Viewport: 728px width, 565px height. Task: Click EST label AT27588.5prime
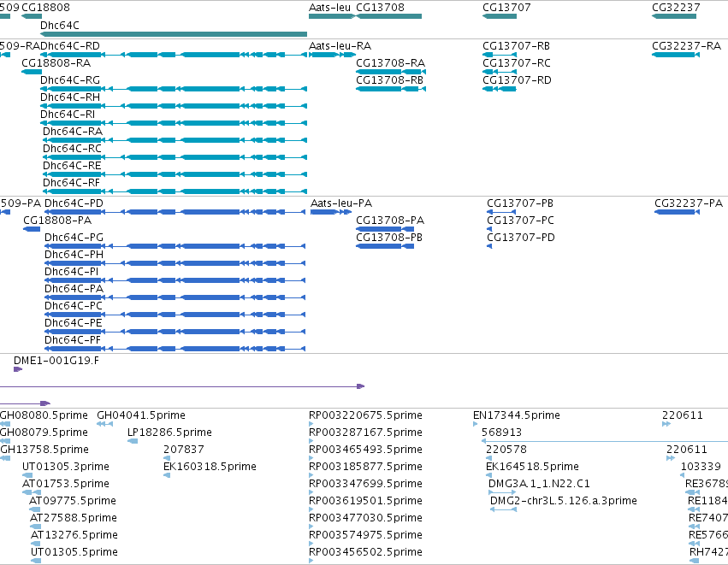(x=74, y=519)
